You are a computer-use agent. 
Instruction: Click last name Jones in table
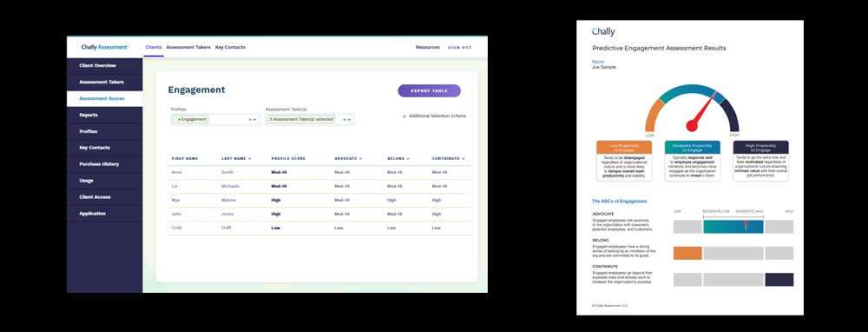click(227, 214)
